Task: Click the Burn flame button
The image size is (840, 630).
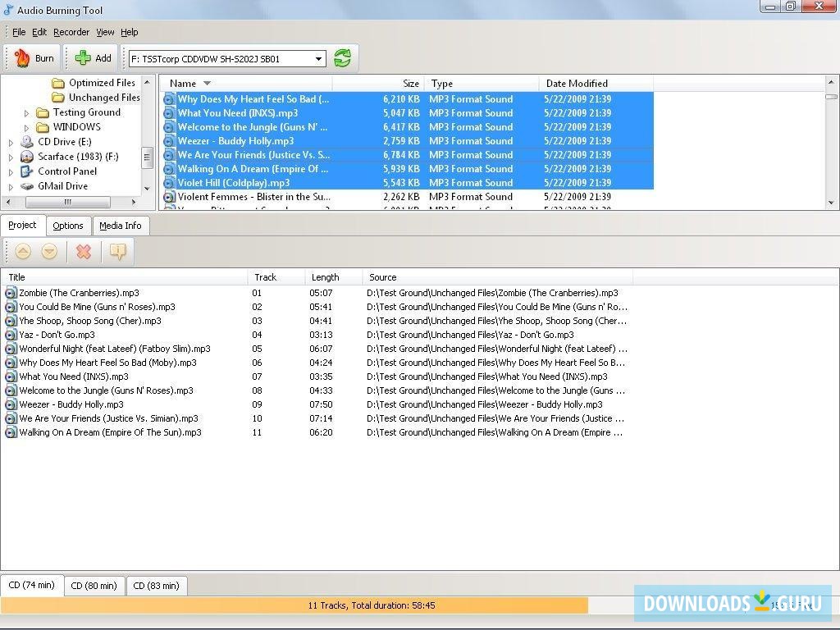Action: point(34,58)
